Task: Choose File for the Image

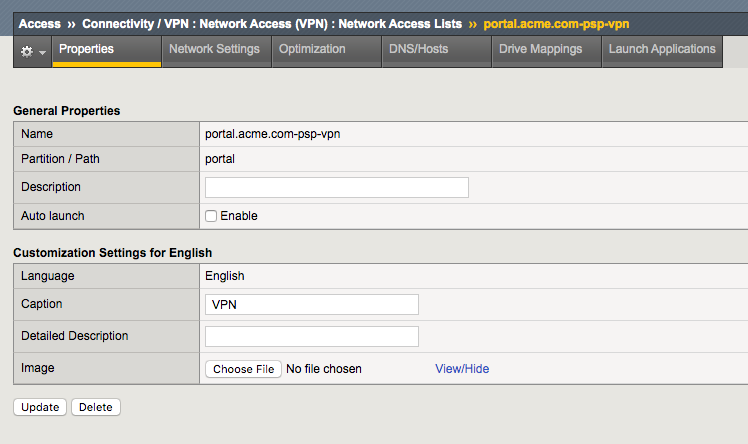Action: (243, 369)
